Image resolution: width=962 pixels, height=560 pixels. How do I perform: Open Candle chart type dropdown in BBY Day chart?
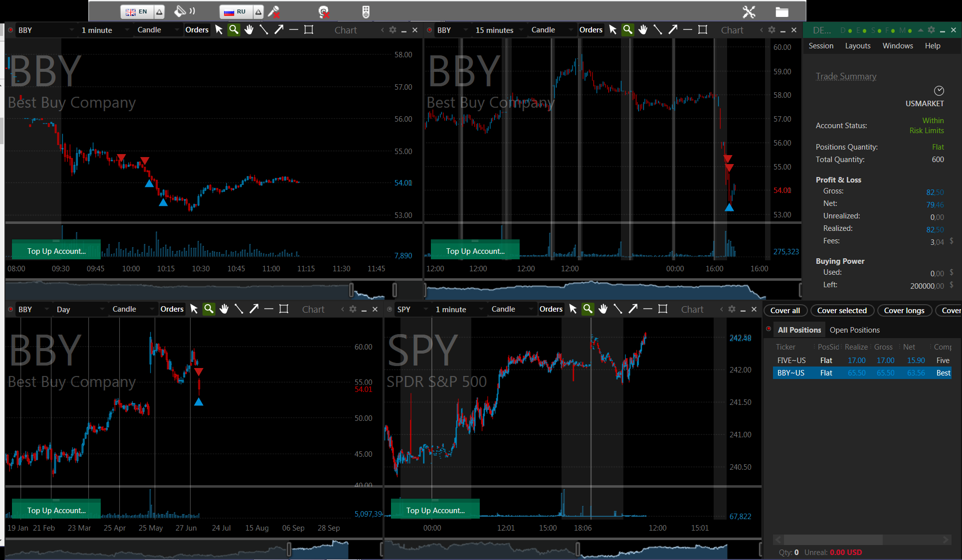[x=133, y=309]
